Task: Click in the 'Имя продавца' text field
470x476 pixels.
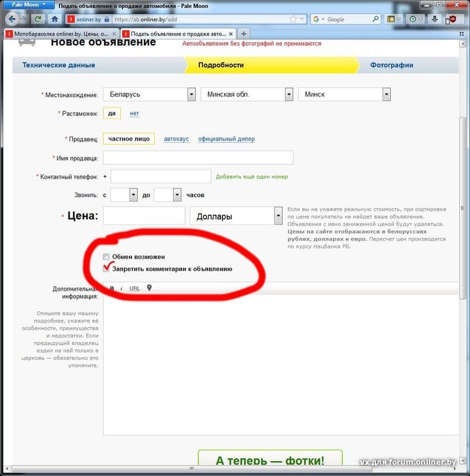Action: click(x=198, y=158)
